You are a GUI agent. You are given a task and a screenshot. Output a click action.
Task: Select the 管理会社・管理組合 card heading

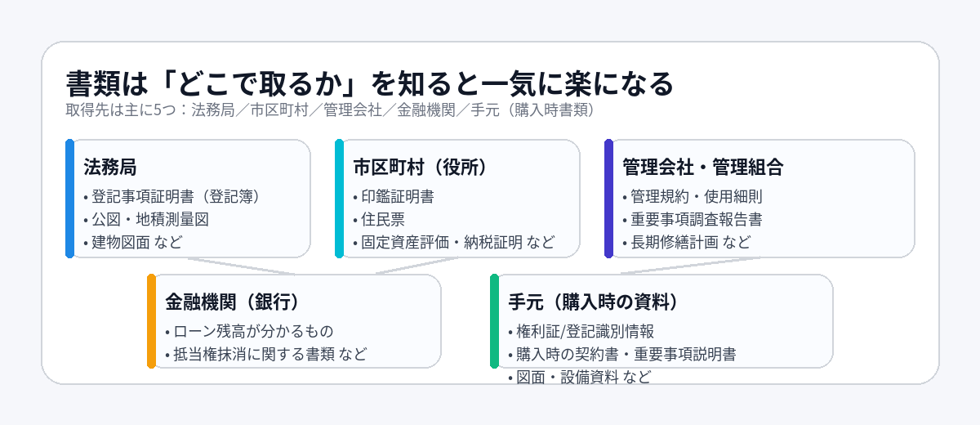click(x=702, y=168)
